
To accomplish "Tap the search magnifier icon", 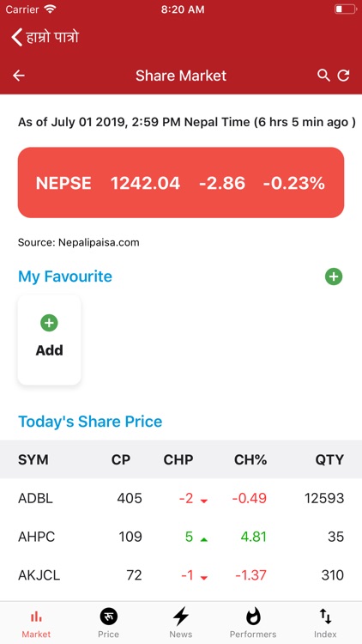I will [x=323, y=76].
